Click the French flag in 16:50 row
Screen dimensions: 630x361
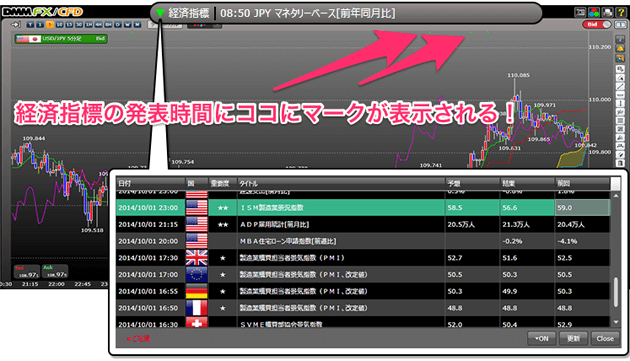click(x=196, y=308)
